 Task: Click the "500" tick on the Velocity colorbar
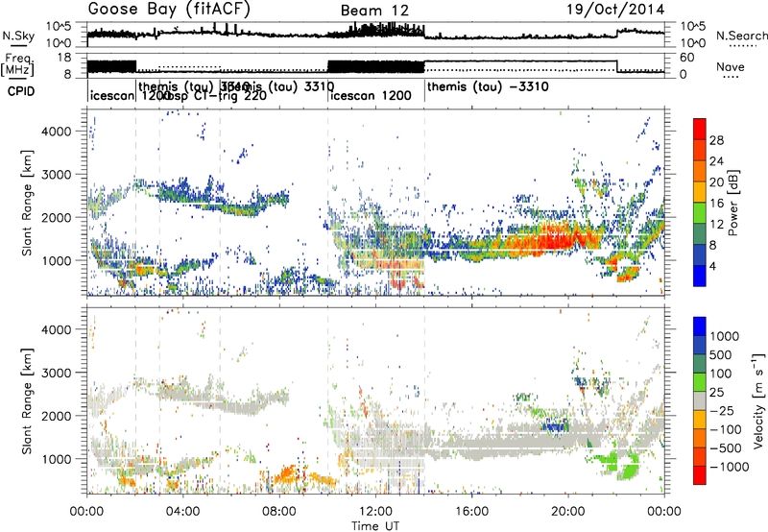(721, 354)
